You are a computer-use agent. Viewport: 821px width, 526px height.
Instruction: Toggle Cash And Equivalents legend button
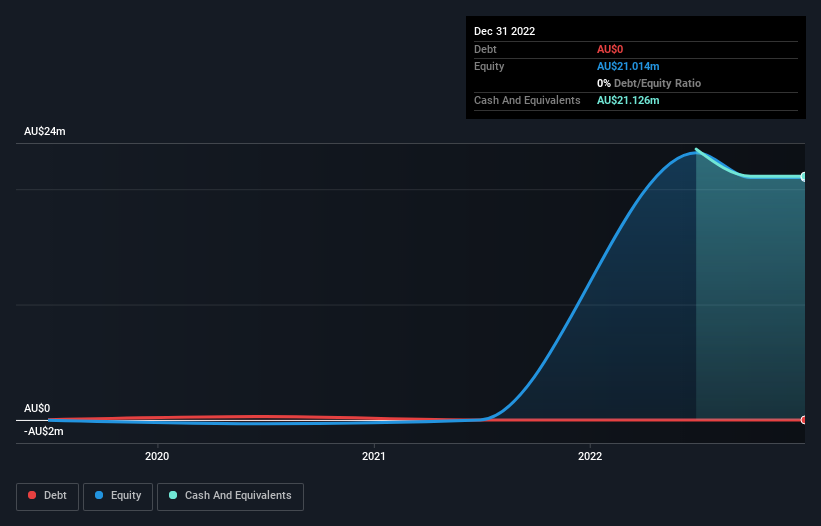pos(230,496)
